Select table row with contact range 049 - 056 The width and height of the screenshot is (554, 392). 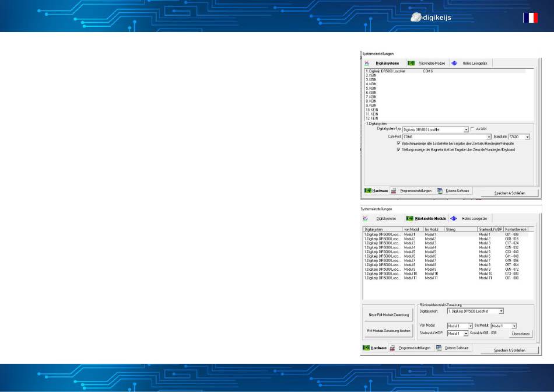[446, 261]
